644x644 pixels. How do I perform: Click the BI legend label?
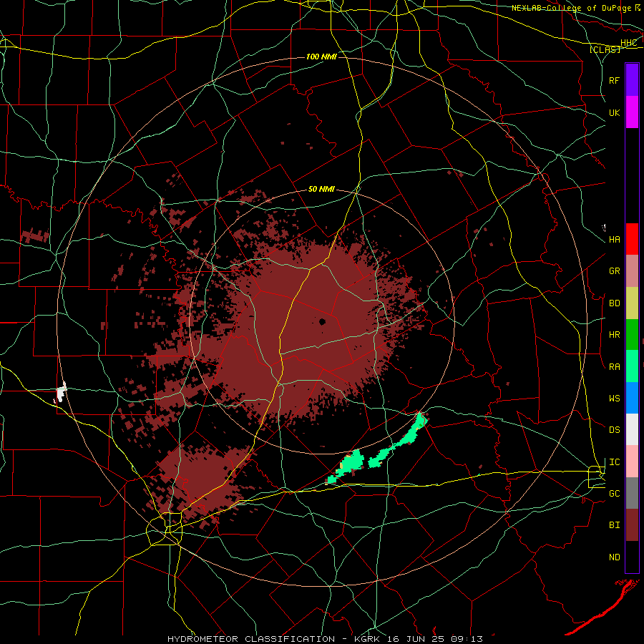point(615,525)
